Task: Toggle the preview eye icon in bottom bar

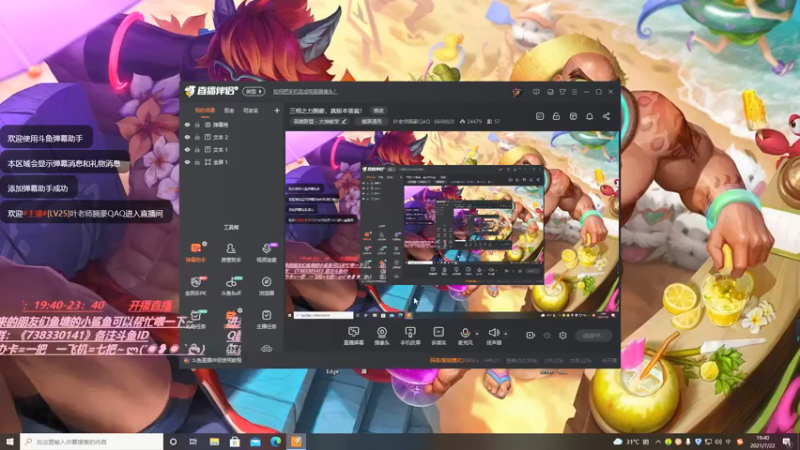Action: pos(546,335)
